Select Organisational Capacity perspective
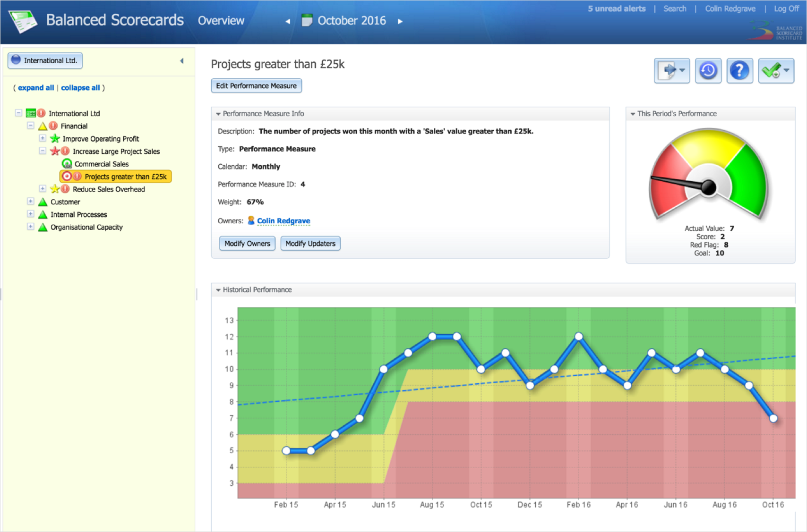Screen dimensions: 807x532 point(86,227)
